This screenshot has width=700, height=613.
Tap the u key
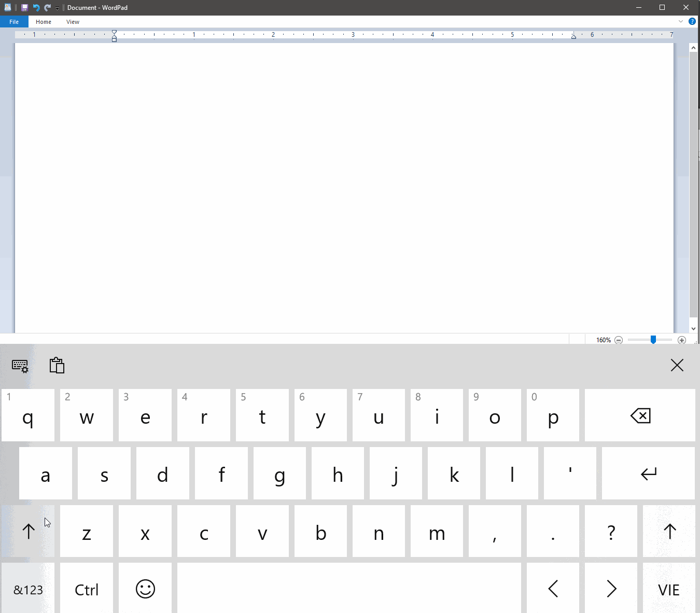point(379,415)
